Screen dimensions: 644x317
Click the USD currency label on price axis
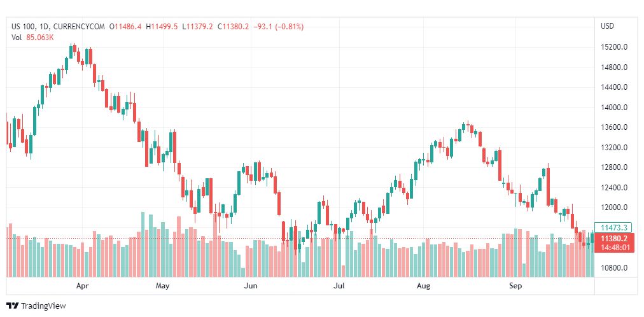pos(607,26)
